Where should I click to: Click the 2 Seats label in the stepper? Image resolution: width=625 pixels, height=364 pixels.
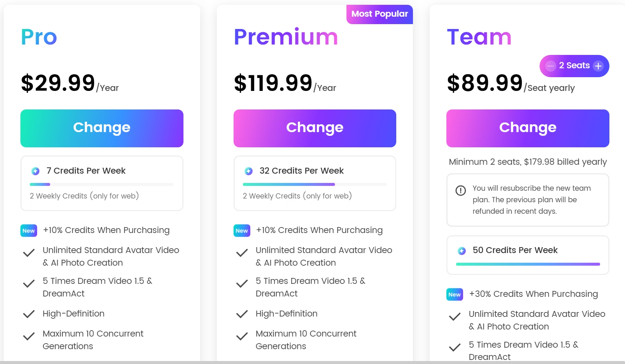click(574, 66)
